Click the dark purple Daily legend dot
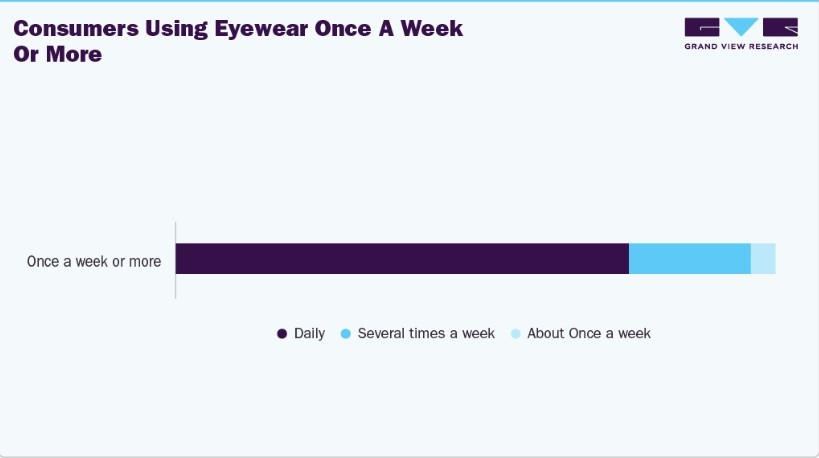 point(282,334)
